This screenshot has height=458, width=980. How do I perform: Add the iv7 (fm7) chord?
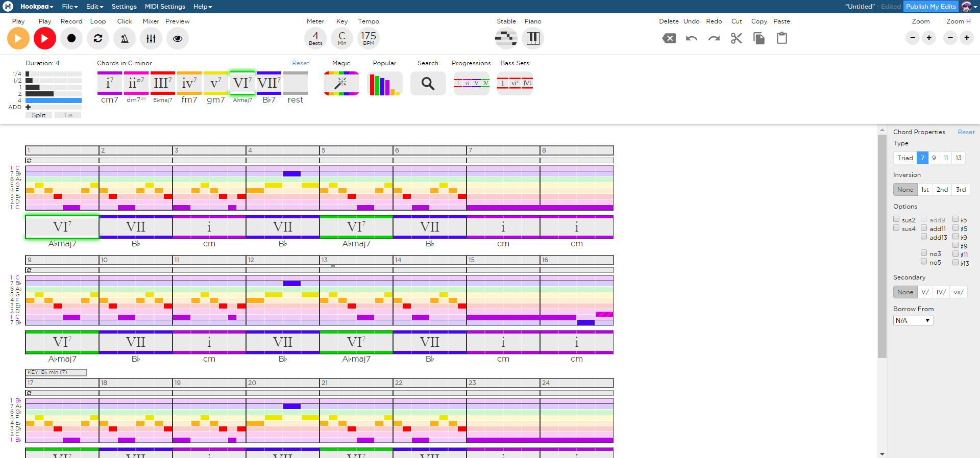(189, 83)
